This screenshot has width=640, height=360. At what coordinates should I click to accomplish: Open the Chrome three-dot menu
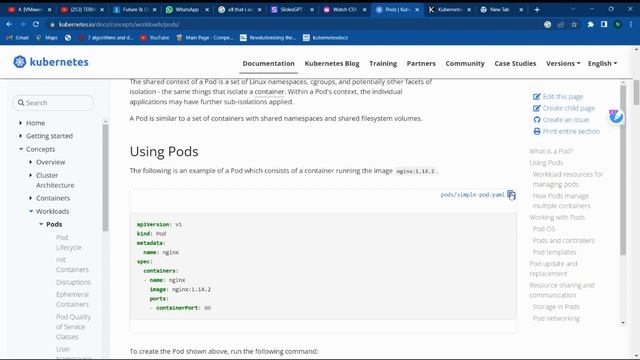631,24
